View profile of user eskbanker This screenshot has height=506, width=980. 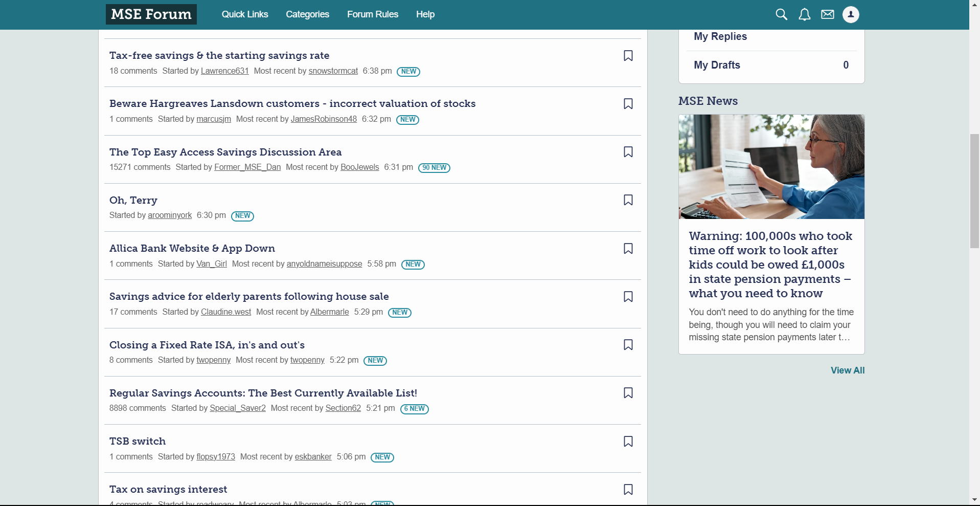pos(313,457)
